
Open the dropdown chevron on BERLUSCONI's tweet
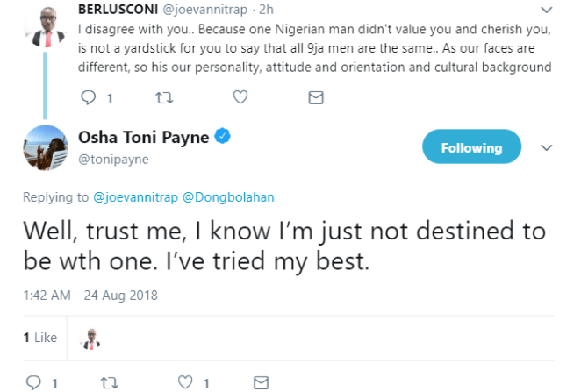(x=548, y=12)
